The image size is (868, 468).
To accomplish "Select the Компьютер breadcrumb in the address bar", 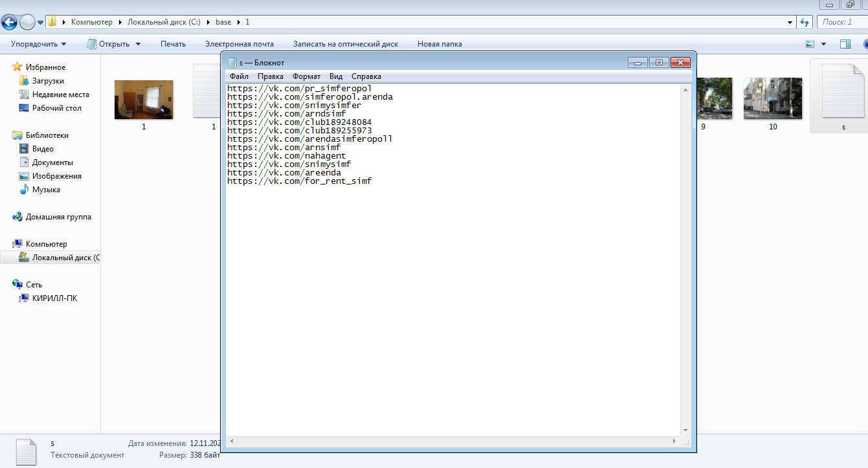I will [92, 22].
